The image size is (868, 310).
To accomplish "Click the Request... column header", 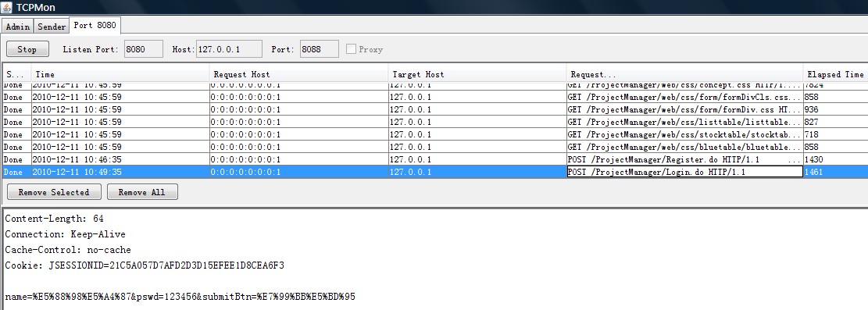I will click(684, 74).
